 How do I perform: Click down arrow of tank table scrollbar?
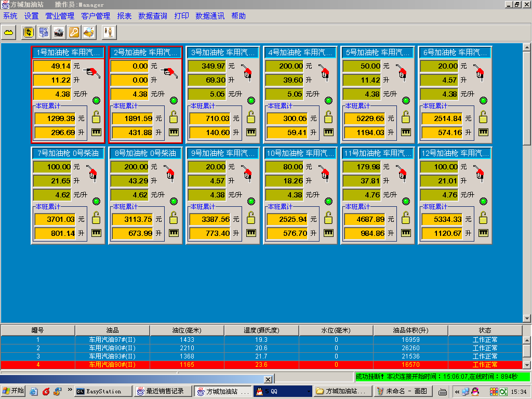click(x=527, y=365)
